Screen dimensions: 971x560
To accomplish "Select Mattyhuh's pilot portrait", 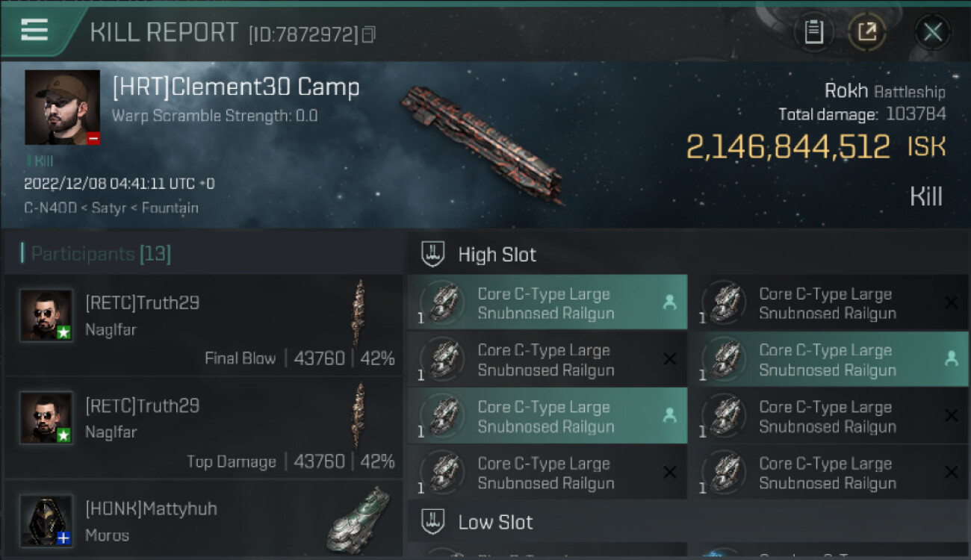I will [46, 520].
